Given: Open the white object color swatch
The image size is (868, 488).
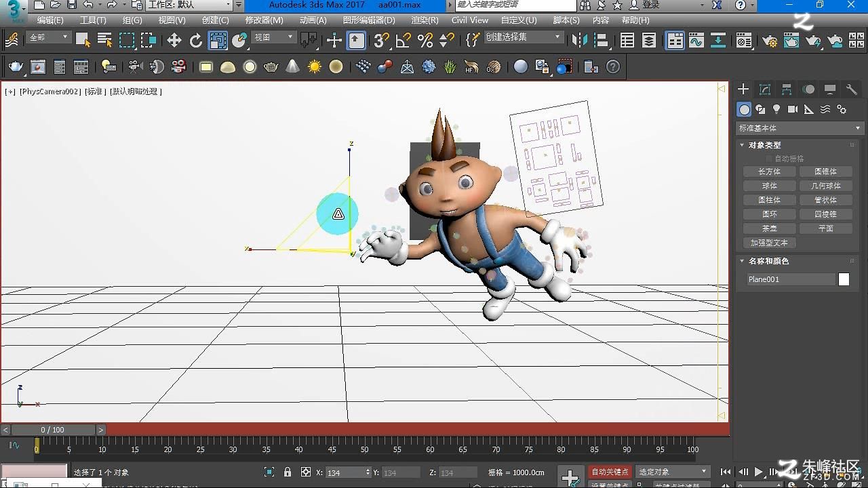Looking at the screenshot, I should (x=844, y=279).
